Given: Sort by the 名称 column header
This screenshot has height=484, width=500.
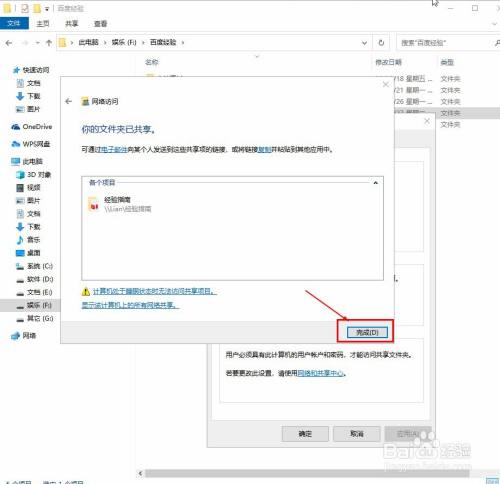Looking at the screenshot, I should point(152,62).
